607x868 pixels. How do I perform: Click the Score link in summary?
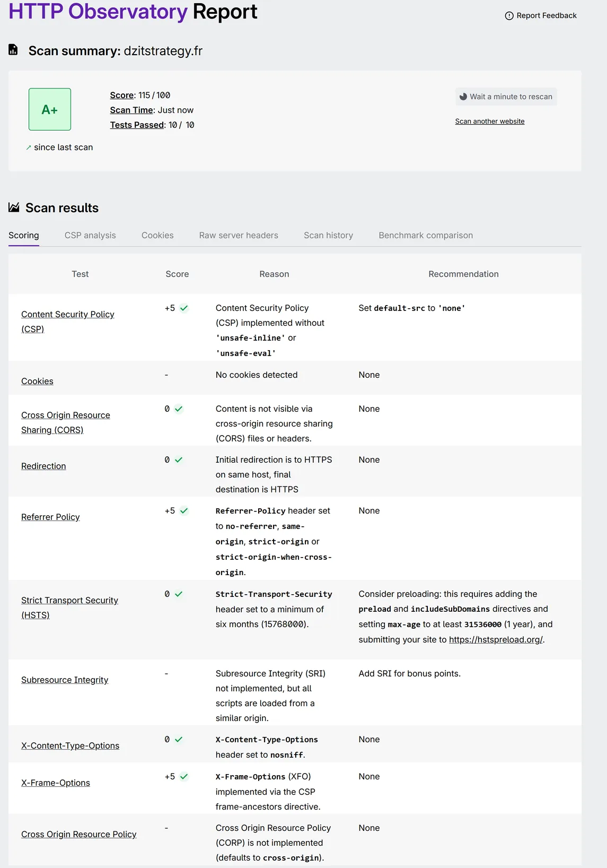click(x=122, y=96)
